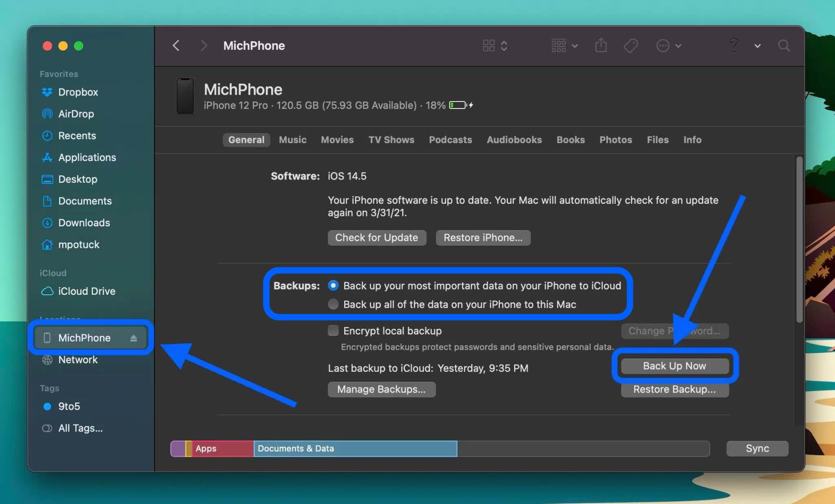Enable the Encrypt local backup checkbox

(333, 331)
